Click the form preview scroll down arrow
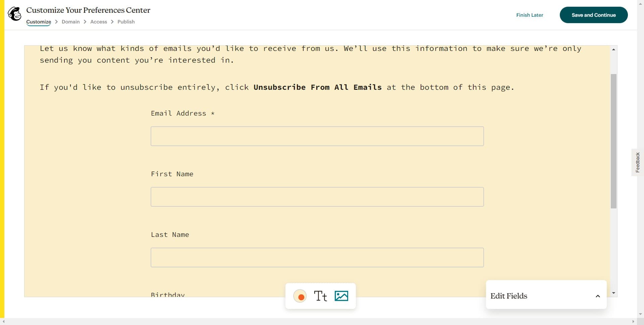 [x=613, y=293]
